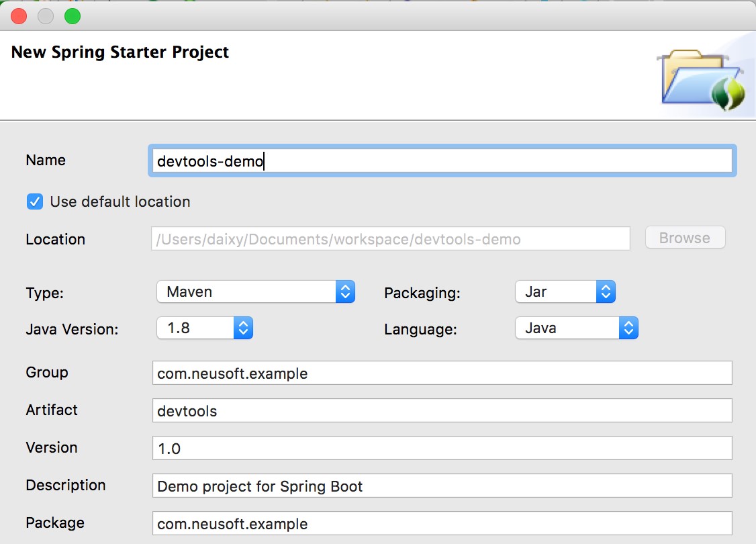Click the Location field label

(56, 239)
